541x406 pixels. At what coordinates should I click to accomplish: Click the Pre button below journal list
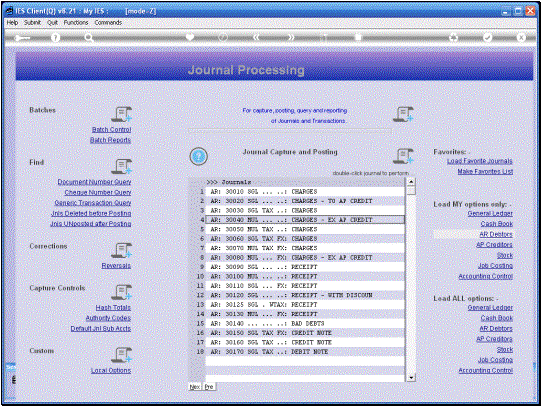tap(209, 387)
